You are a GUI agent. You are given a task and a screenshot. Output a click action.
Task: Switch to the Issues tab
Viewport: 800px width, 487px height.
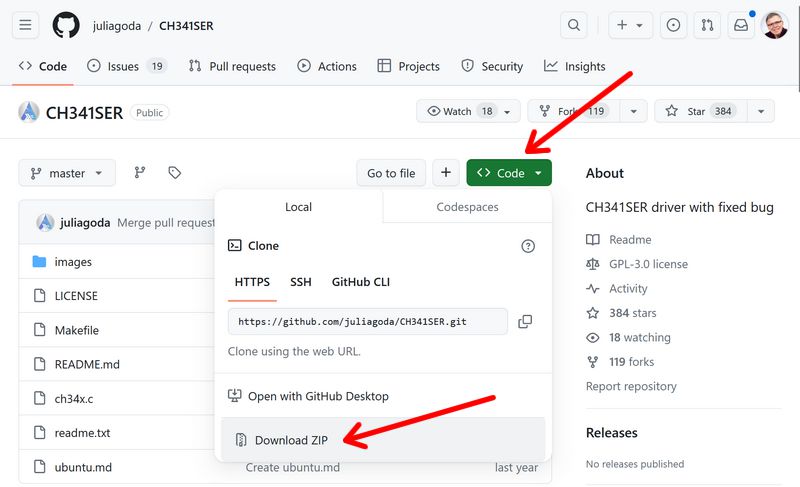127,66
